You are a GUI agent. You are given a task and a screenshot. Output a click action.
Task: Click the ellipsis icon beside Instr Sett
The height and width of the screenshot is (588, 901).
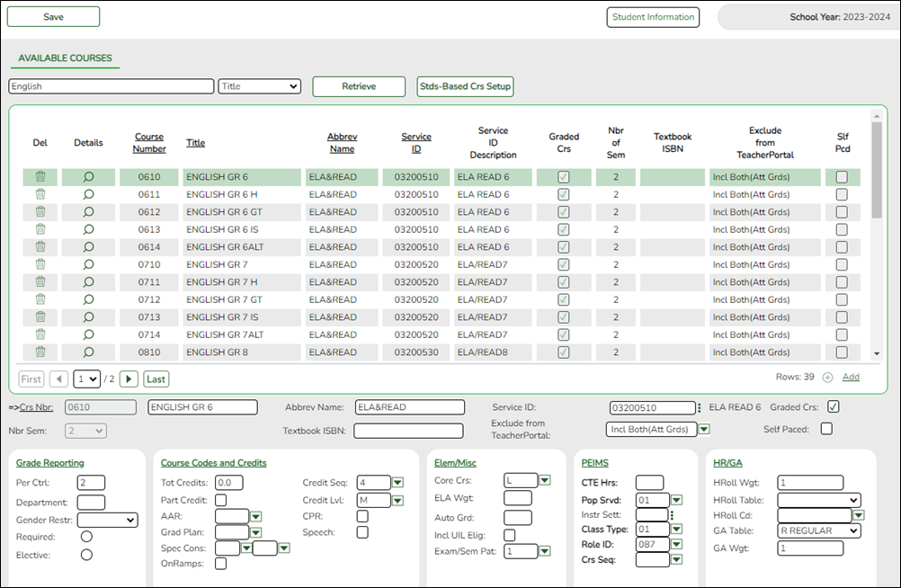(673, 514)
